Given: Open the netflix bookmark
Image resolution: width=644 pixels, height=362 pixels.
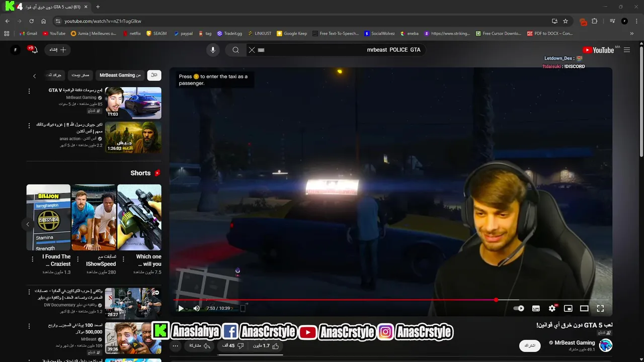Looking at the screenshot, I should coord(132,34).
